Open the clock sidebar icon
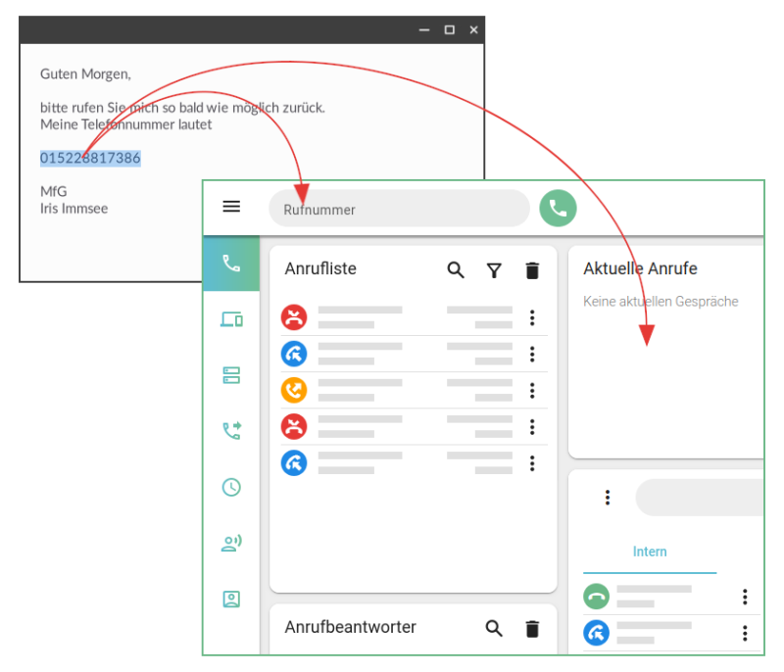This screenshot has height=672, width=784. (231, 487)
